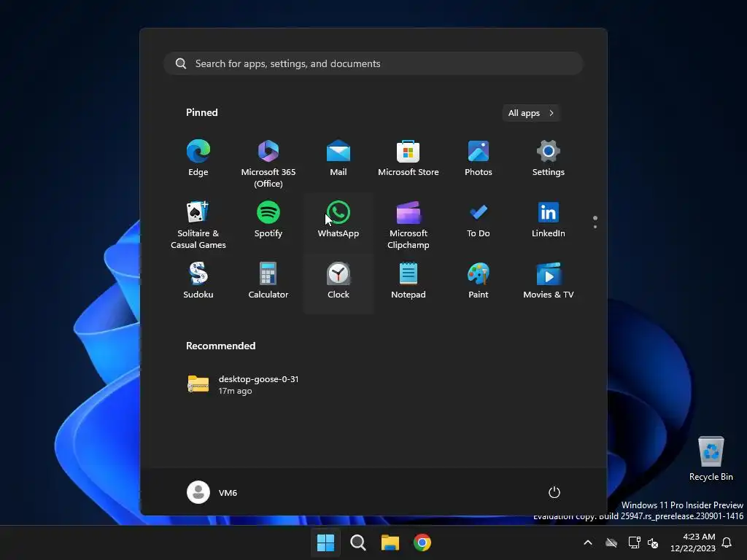Open the Calculator app

click(x=268, y=281)
